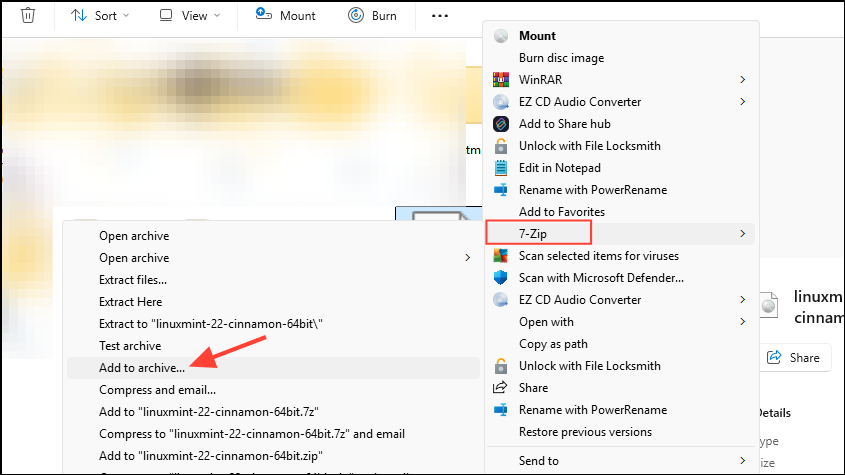Open the Open with submenu

pyautogui.click(x=546, y=322)
